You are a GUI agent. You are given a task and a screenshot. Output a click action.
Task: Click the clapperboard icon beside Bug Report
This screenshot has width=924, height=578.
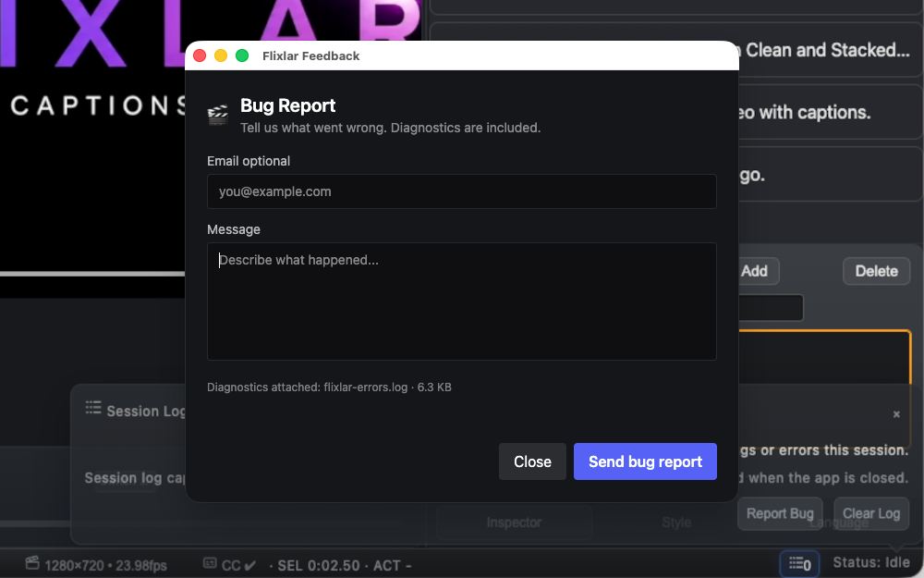[x=218, y=115]
